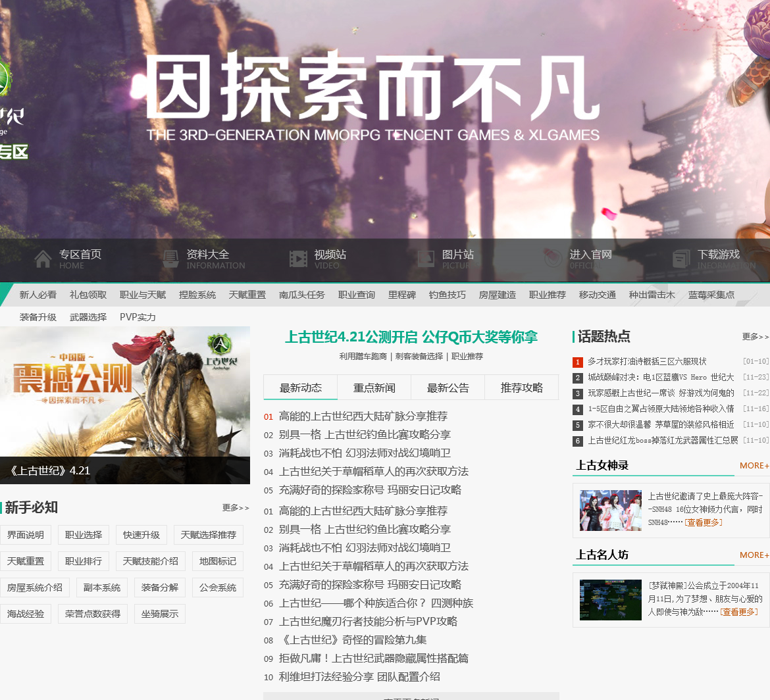
Task: Open 利用蹭车跑商 sub-headline link
Action: [363, 357]
